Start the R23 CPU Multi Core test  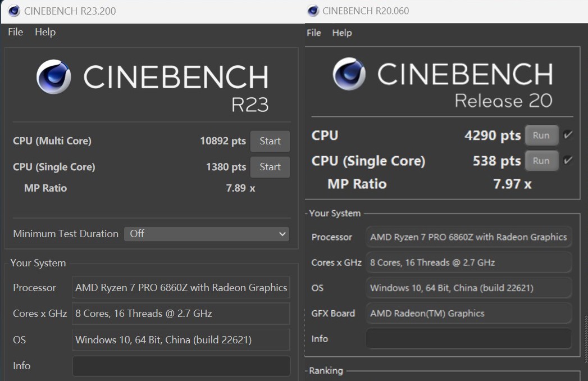tap(270, 141)
